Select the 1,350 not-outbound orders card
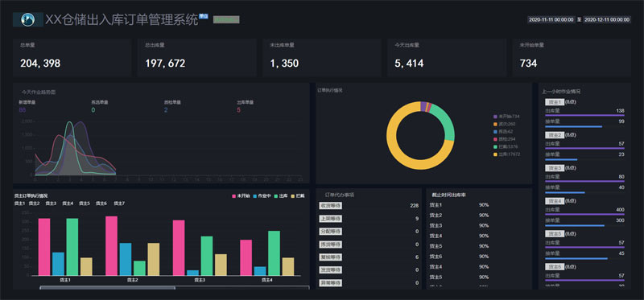The width and height of the screenshot is (644, 300). (322, 58)
